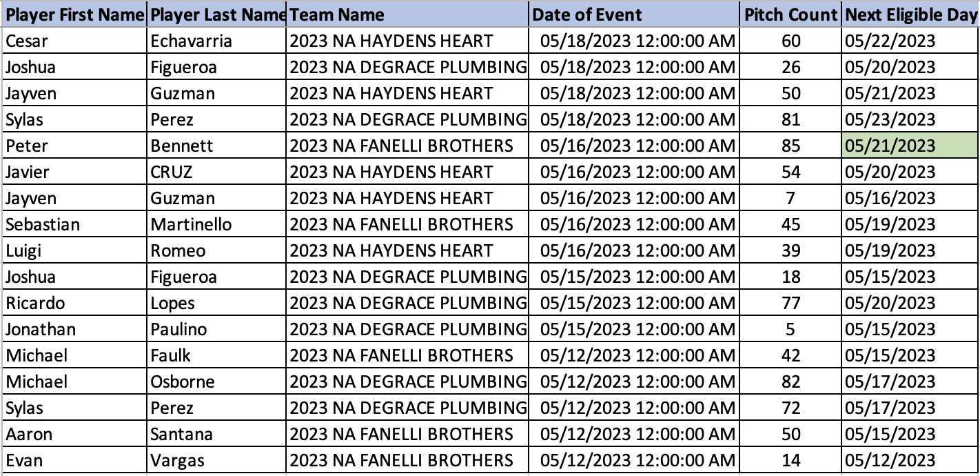Select the Martinello last name cell
The width and height of the screenshot is (980, 476).
(217, 224)
